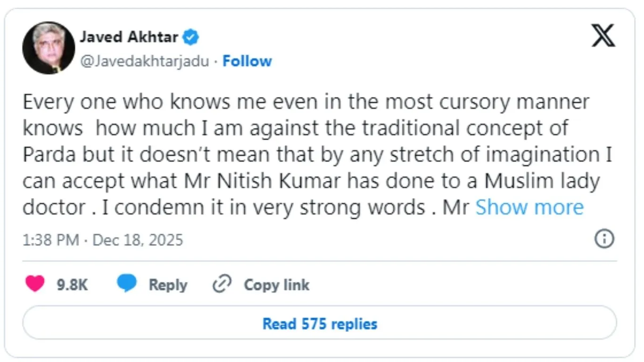Click the X logo icon
This screenshot has height=362, width=644.
click(x=603, y=35)
